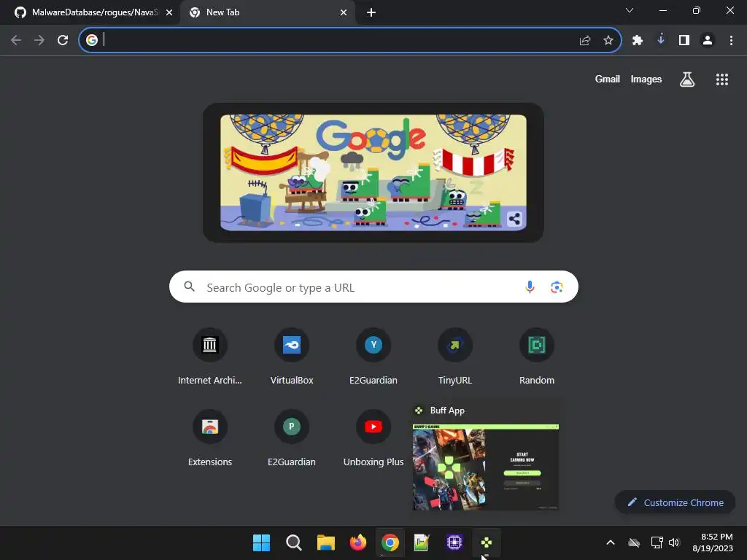Open the Chrome profile avatar menu
This screenshot has height=560, width=747.
[x=708, y=41]
